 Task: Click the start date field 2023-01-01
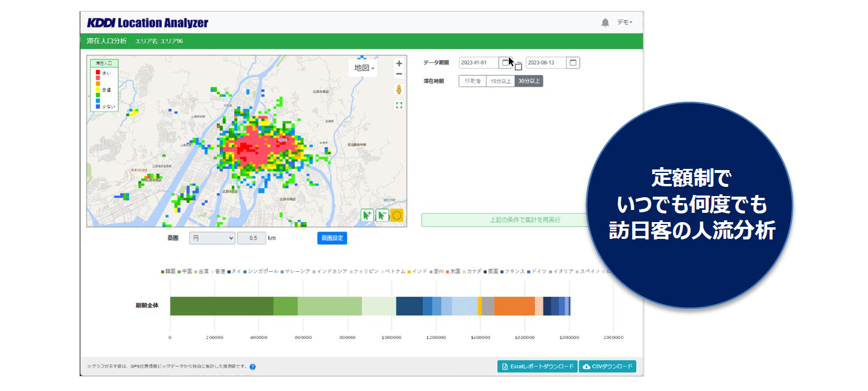[479, 62]
